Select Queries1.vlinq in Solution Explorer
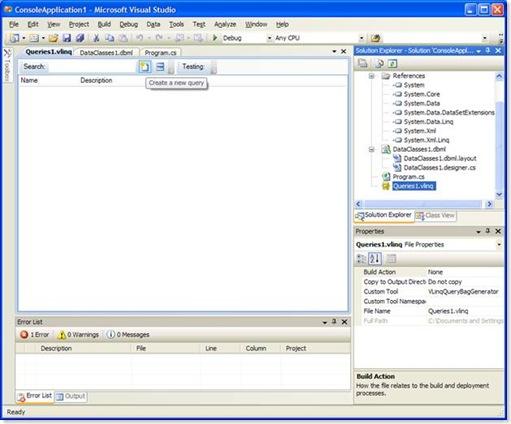 point(414,186)
